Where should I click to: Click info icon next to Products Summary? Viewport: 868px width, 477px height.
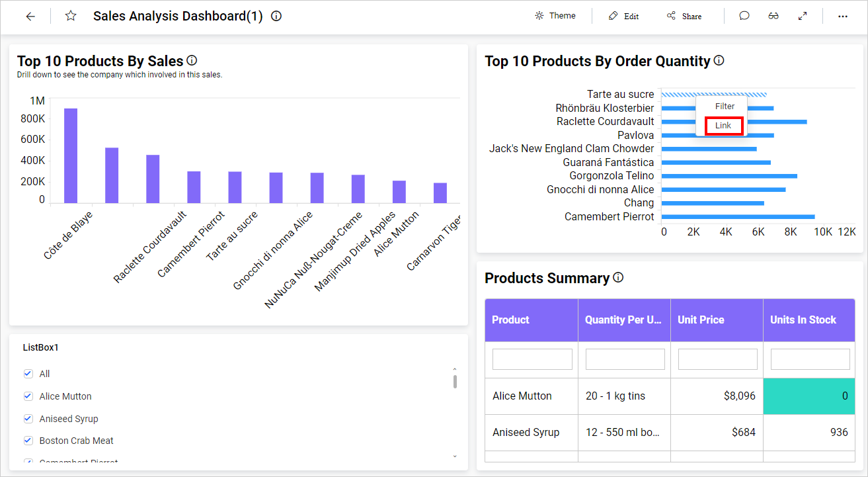(618, 278)
